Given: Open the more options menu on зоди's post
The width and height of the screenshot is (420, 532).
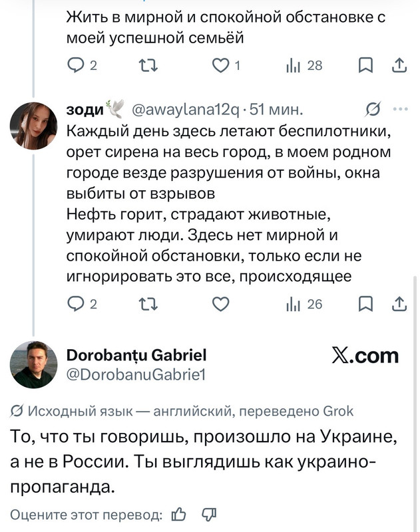Looking at the screenshot, I should click(400, 109).
